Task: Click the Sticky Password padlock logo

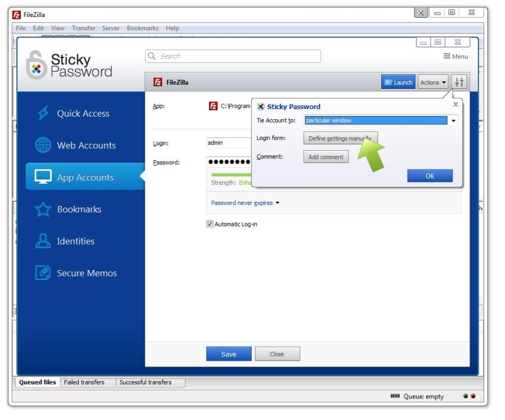Action: click(x=36, y=65)
